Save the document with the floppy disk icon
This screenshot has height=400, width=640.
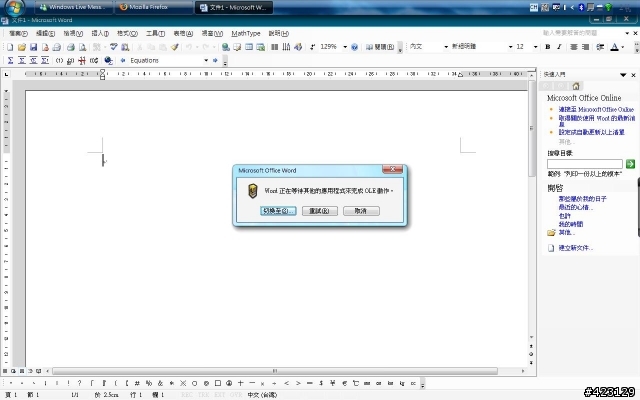click(x=33, y=47)
